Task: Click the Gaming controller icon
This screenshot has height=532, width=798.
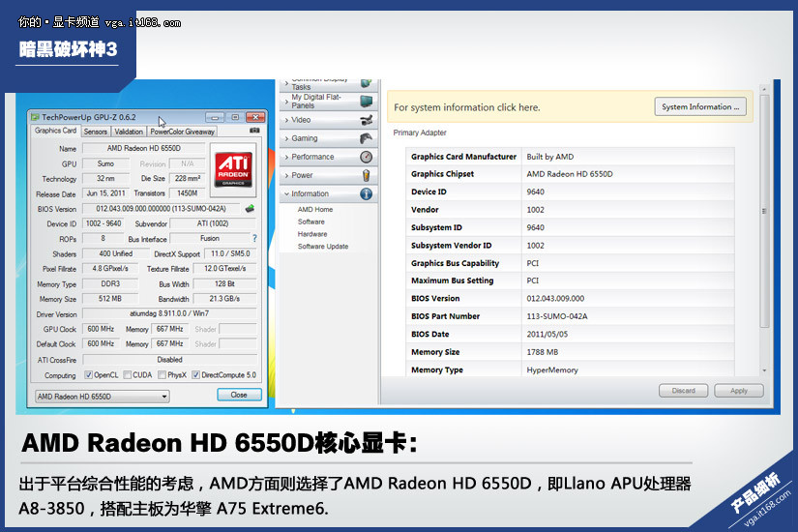Action: tap(366, 138)
